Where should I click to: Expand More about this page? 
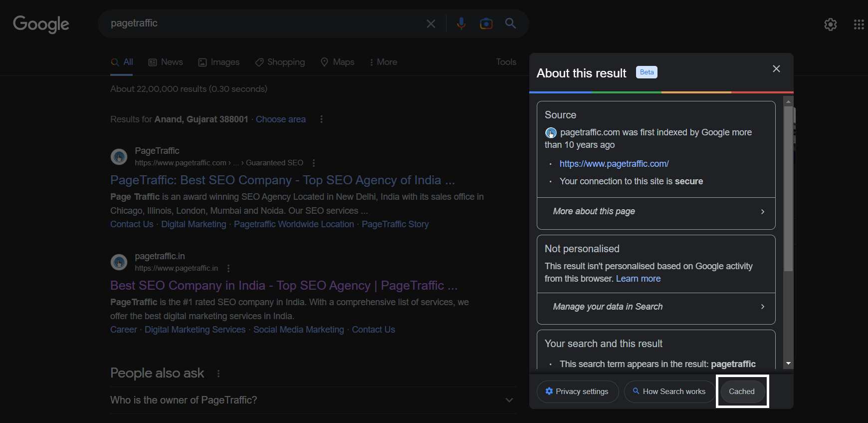point(656,212)
